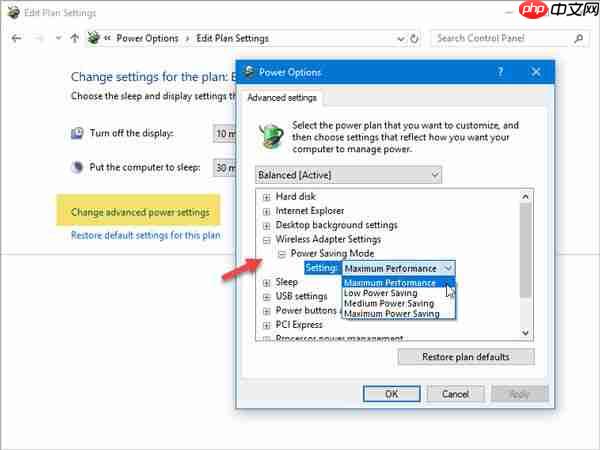The image size is (600, 450).
Task: Select PCI Express label in tree
Action: tap(299, 325)
